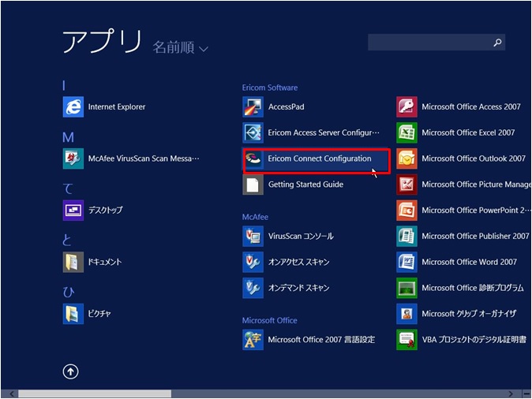This screenshot has width=532, height=399.
Task: Open Ericom Connect Configuration icon
Action: (253, 158)
